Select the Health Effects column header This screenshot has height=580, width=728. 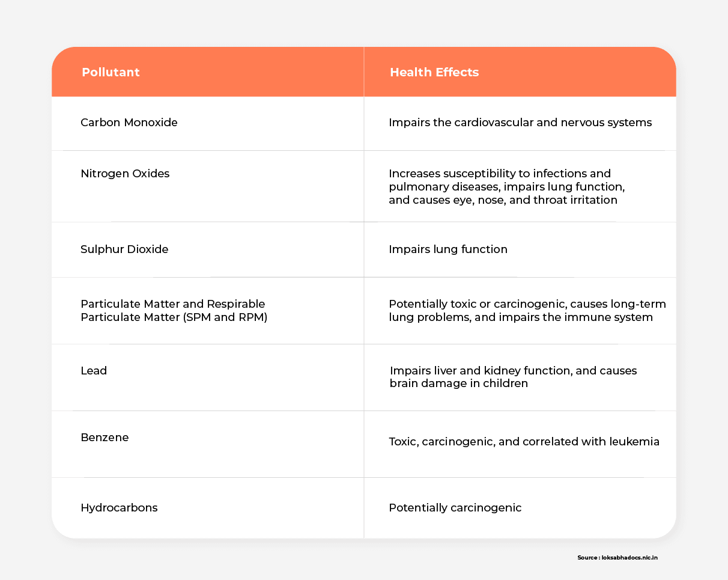click(434, 73)
